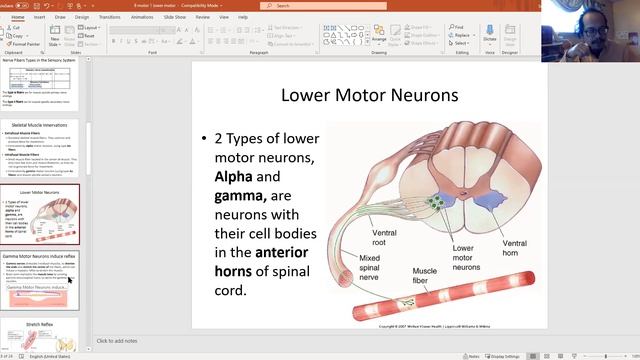The width and height of the screenshot is (640, 360).
Task: Toggle Underline formatting
Action: click(x=128, y=41)
